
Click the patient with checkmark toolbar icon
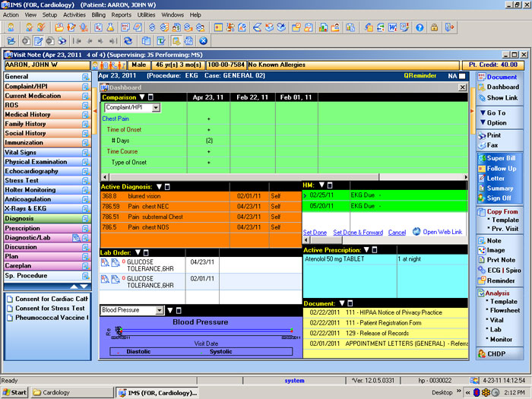tap(41, 27)
